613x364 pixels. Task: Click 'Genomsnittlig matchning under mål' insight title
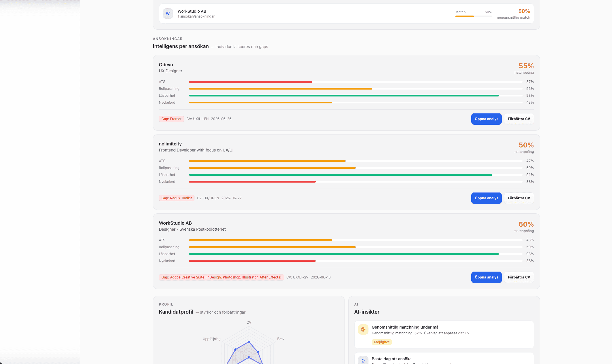click(405, 327)
